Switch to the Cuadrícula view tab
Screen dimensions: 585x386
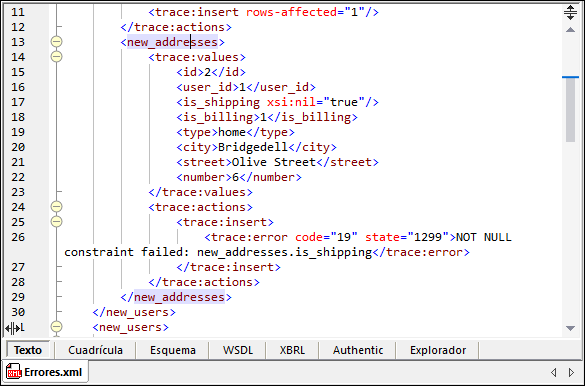[x=96, y=350]
